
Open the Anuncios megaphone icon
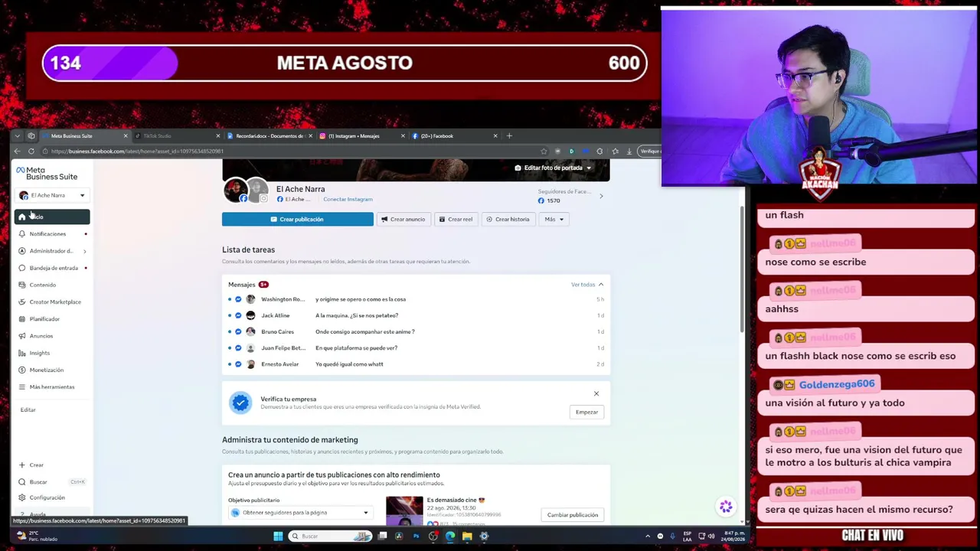22,336
